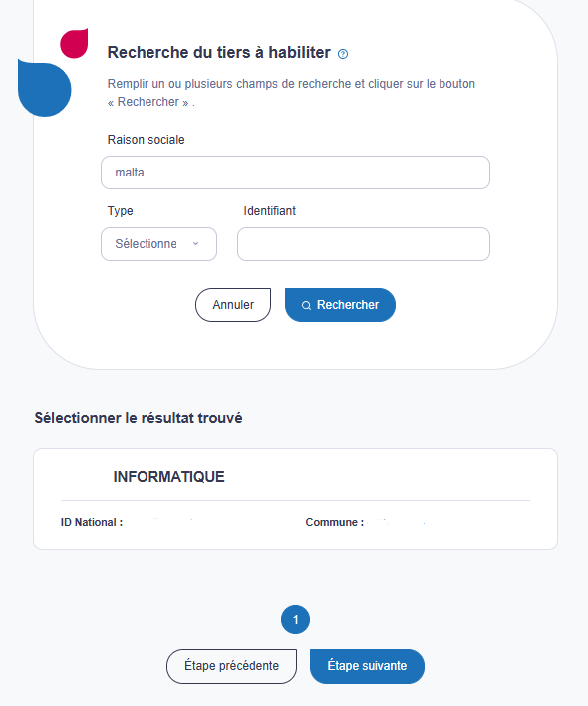Continue with Étape suivante

pos(367,666)
